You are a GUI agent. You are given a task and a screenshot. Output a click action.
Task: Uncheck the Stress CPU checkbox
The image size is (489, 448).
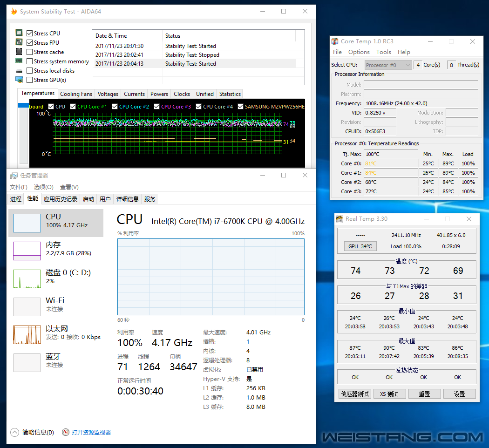click(30, 33)
